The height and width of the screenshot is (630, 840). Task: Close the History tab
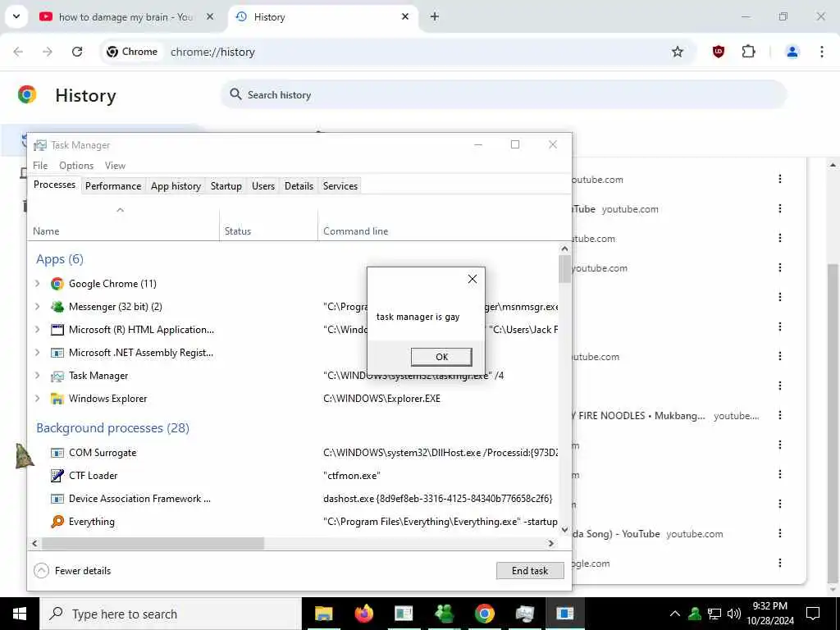click(405, 16)
